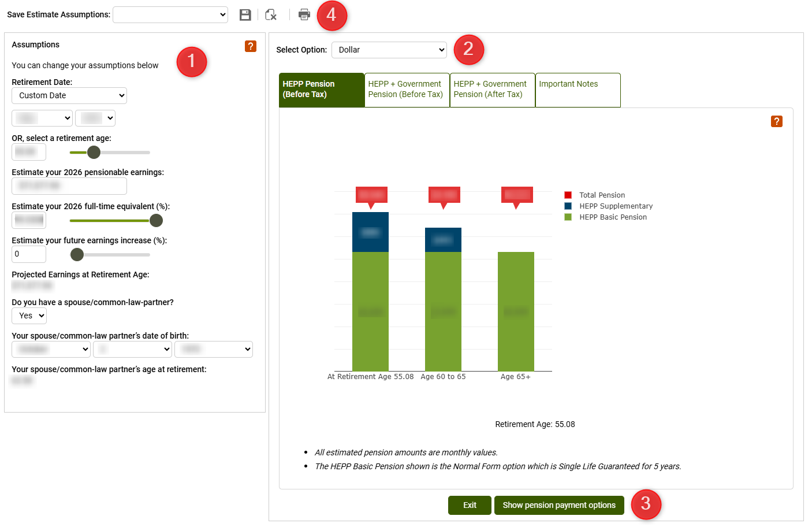The width and height of the screenshot is (812, 527).
Task: Open the Save Estimate Assumptions dropdown
Action: tap(170, 15)
